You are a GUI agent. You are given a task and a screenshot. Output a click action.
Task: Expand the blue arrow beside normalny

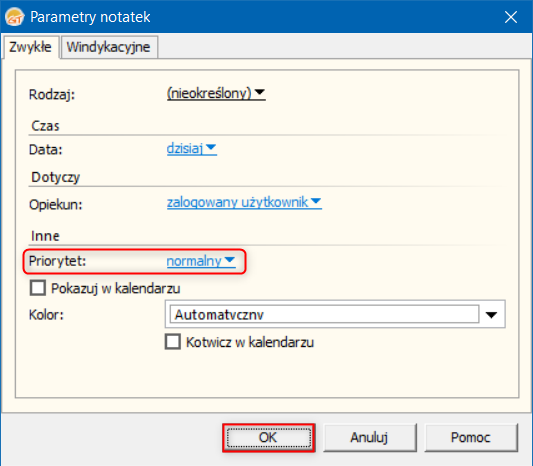tap(230, 260)
